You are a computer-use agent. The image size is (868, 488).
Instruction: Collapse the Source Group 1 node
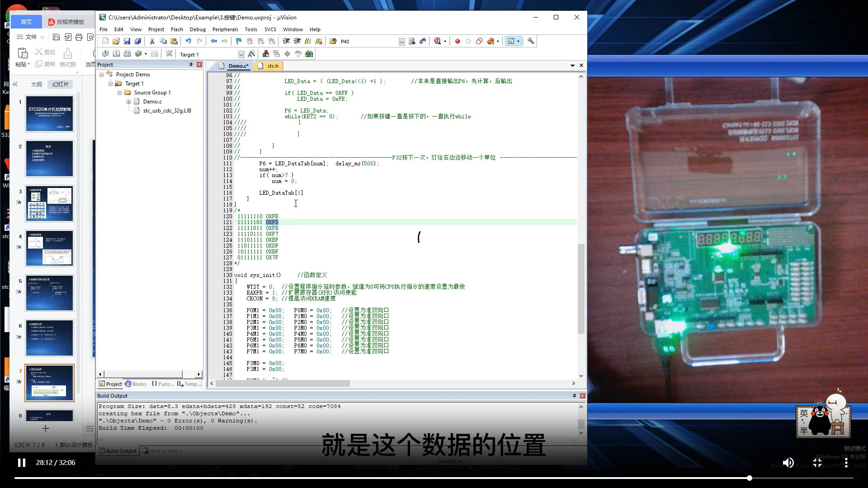[120, 93]
